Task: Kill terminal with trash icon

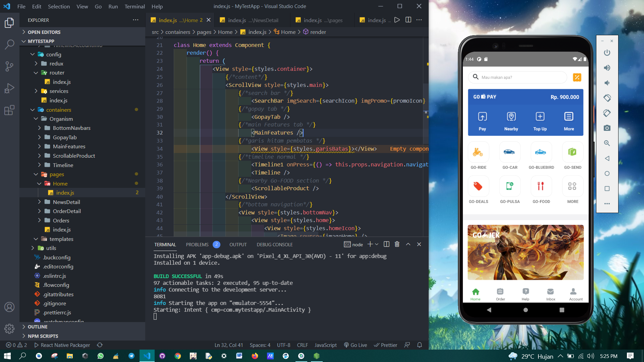Action: pos(397,244)
